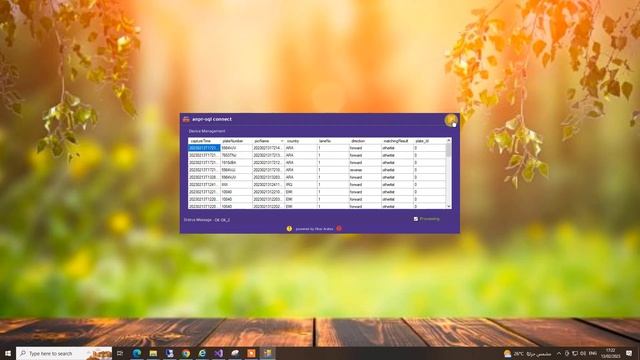
Task: Sort by the plateNumber column header
Action: pyautogui.click(x=236, y=141)
